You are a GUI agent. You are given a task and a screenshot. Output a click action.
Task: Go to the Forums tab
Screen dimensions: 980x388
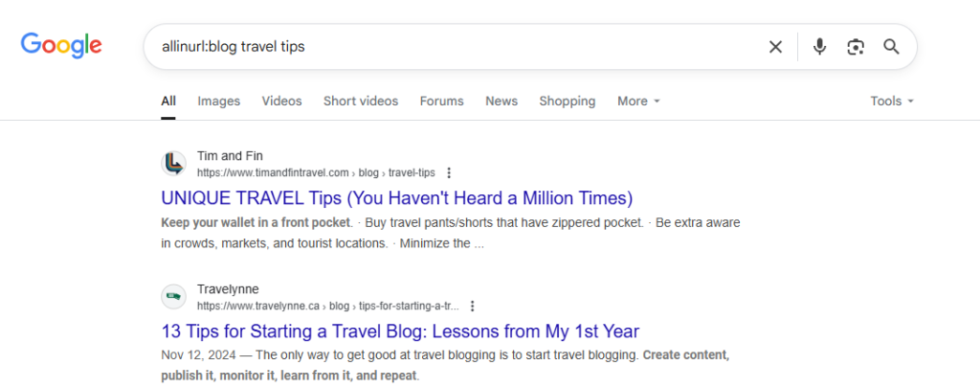coord(441,101)
